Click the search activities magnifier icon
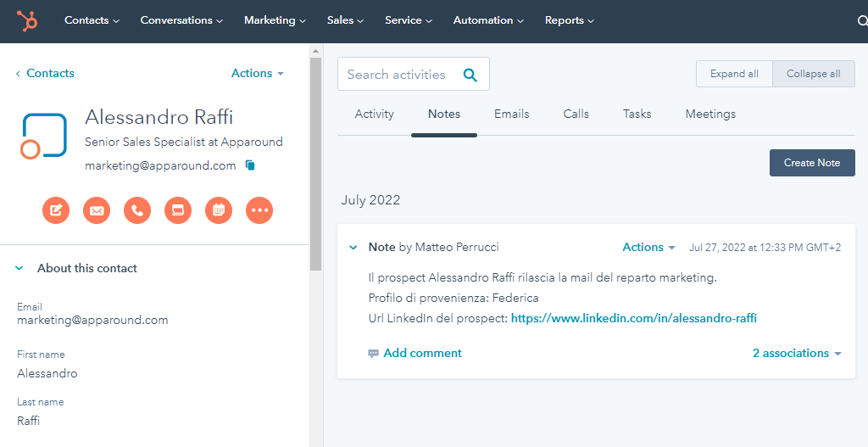Screen dimensions: 868x447 pyautogui.click(x=470, y=75)
